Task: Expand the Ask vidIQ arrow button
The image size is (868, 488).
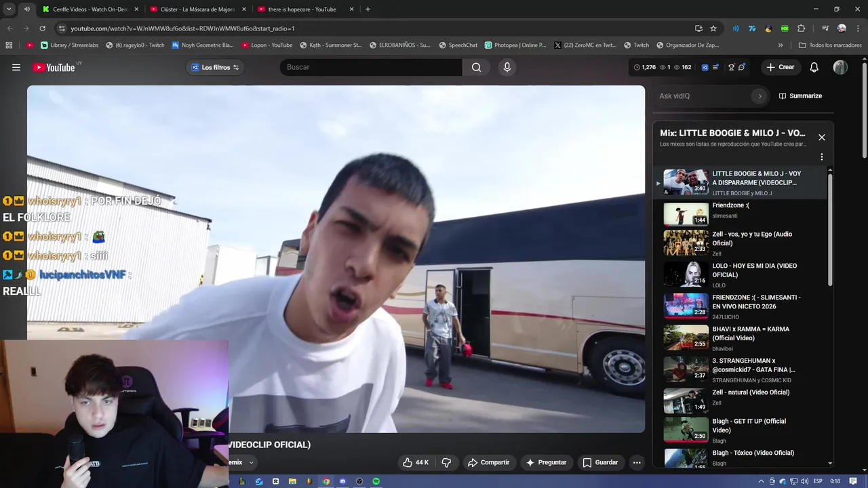Action: pos(759,96)
